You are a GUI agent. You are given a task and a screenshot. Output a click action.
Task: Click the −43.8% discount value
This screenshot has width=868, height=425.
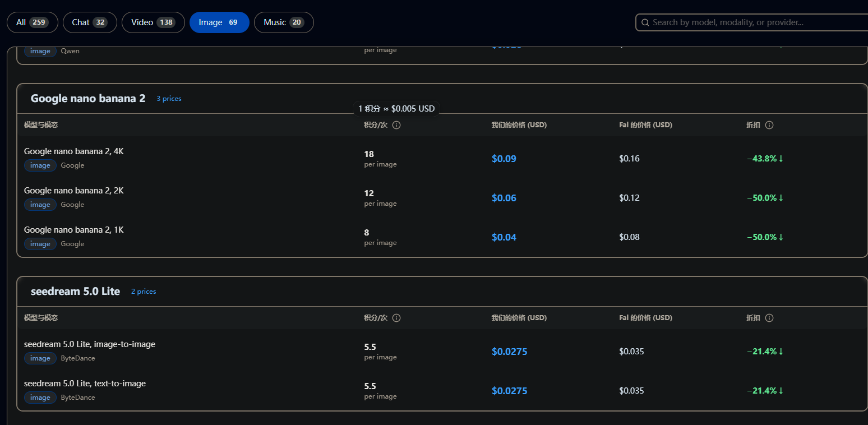tap(764, 159)
